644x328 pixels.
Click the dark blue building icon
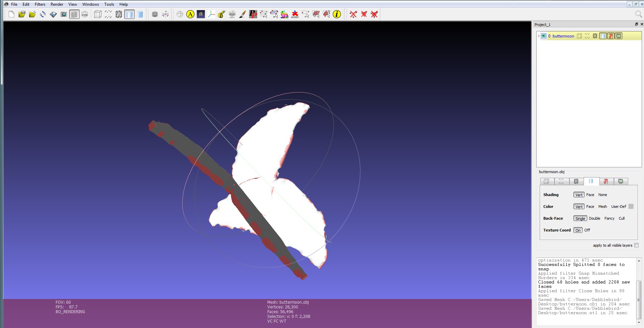201,14
